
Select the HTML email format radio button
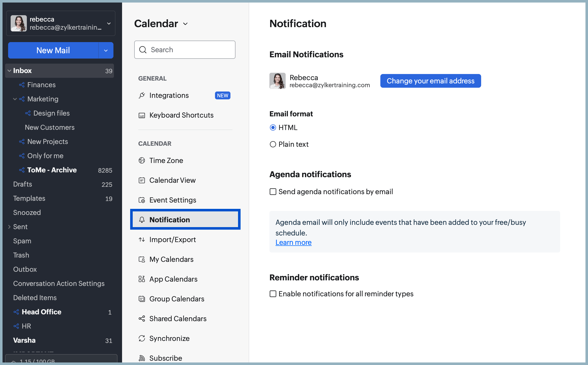point(273,127)
